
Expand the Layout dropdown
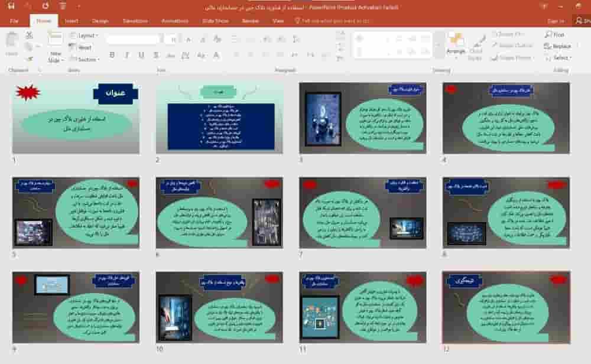click(84, 35)
